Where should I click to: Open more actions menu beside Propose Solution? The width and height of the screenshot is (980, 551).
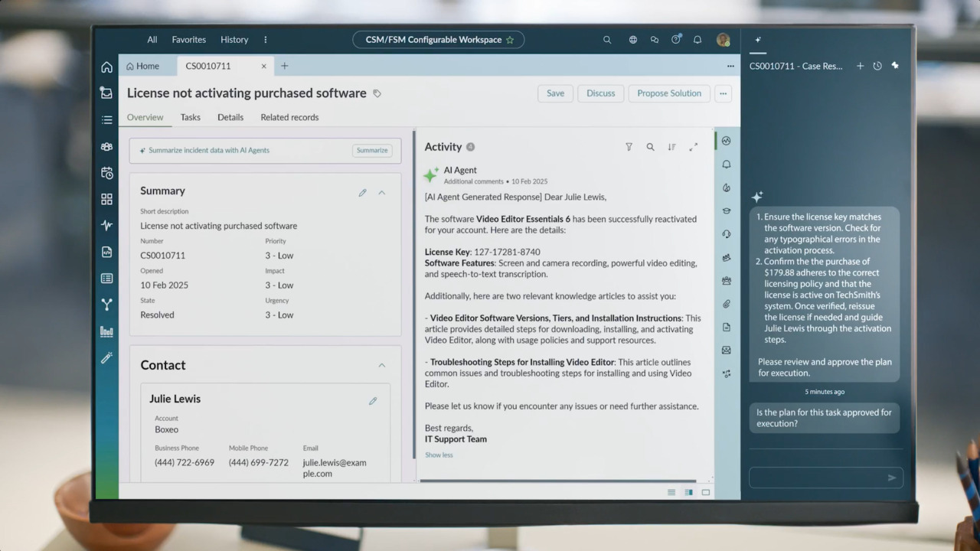point(723,93)
